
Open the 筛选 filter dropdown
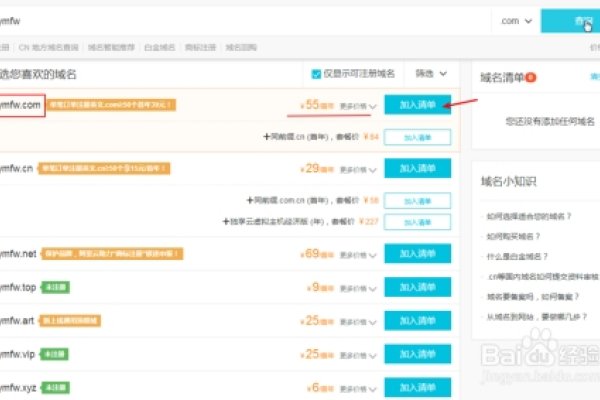pos(429,74)
